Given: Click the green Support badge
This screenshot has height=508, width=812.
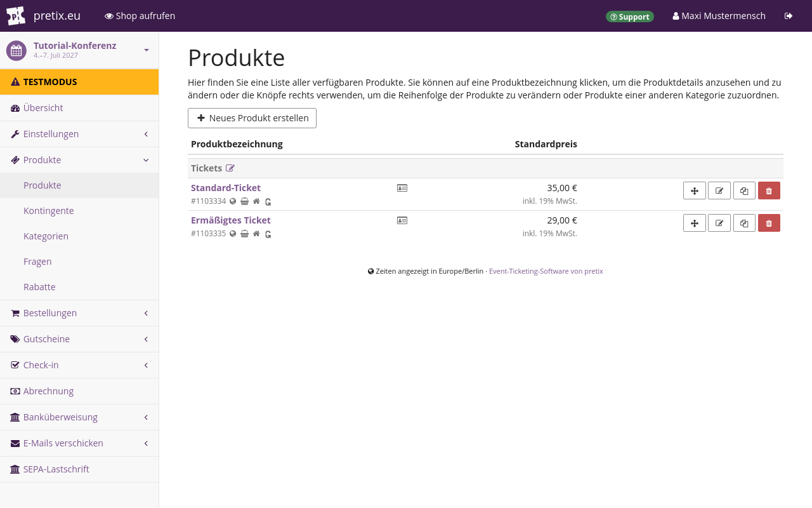Looking at the screenshot, I should [630, 17].
